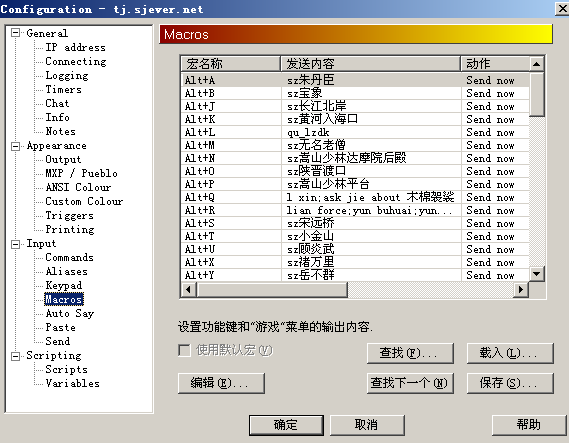The height and width of the screenshot is (443, 569).
Task: Select the Alt+Q macro row
Action: pos(355,197)
